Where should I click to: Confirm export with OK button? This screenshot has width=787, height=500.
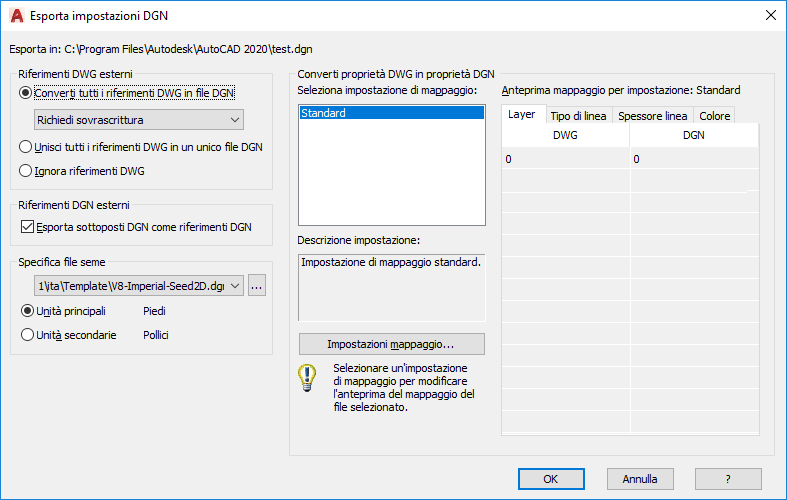551,479
